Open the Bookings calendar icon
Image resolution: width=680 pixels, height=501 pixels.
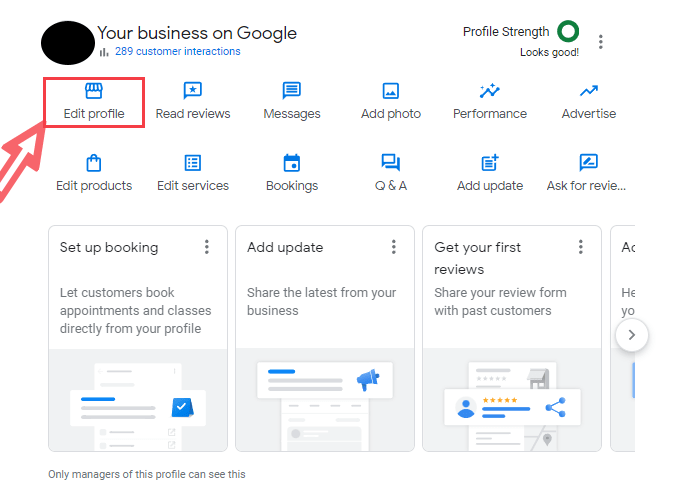click(292, 163)
